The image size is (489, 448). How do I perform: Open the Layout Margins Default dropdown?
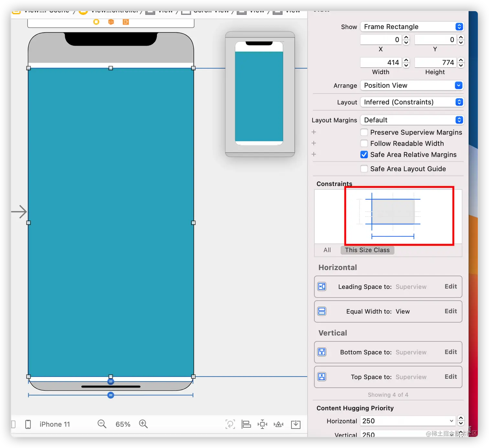(x=412, y=120)
